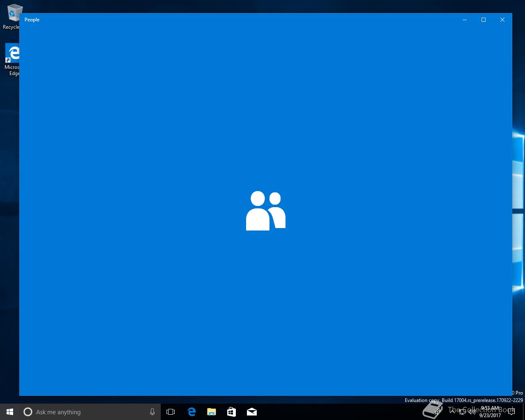Click the People splash logo
The image size is (525, 420).
266,211
